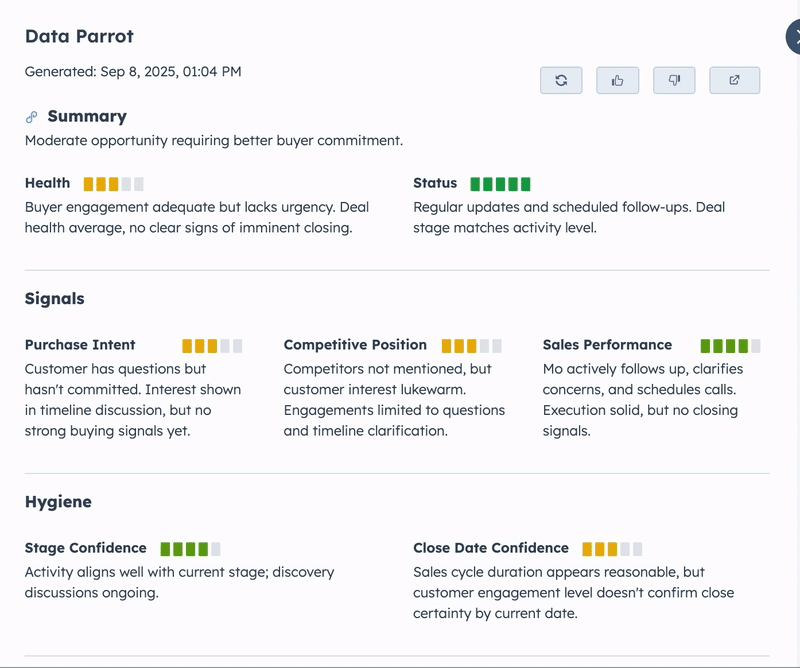Select the Data Parrot report title
This screenshot has width=800, height=668.
point(80,36)
